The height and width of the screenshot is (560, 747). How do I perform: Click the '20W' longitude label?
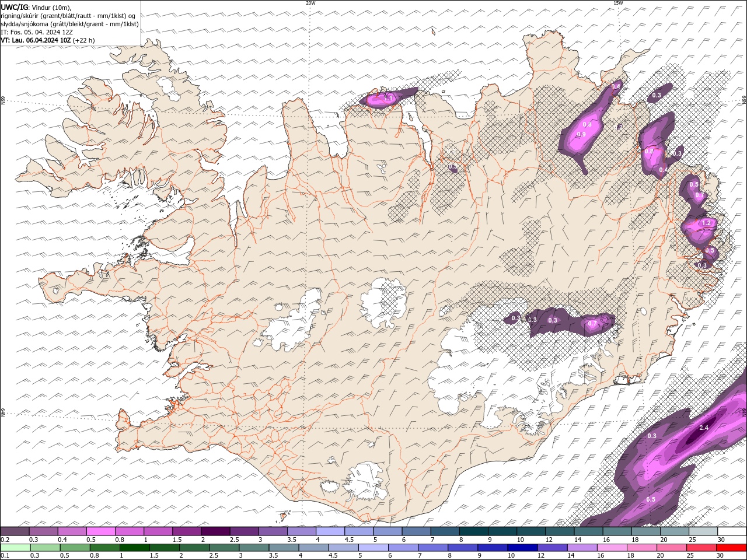[x=310, y=3]
